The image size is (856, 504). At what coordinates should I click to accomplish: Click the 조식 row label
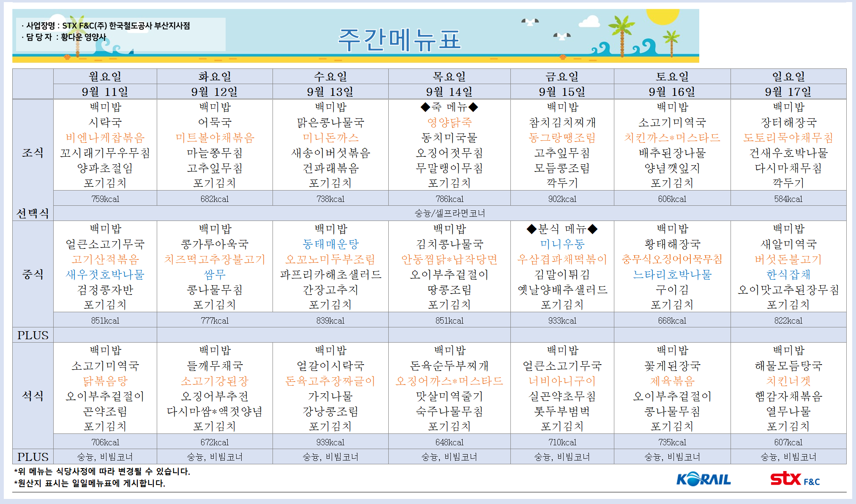pos(33,153)
